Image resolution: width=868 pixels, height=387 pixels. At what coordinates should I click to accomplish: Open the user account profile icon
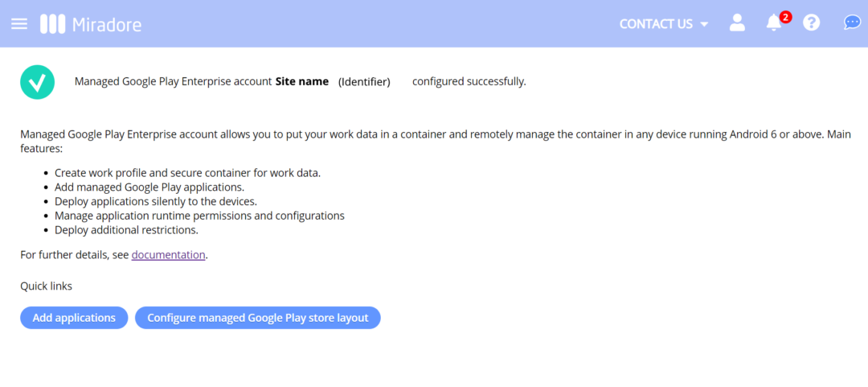pos(737,23)
